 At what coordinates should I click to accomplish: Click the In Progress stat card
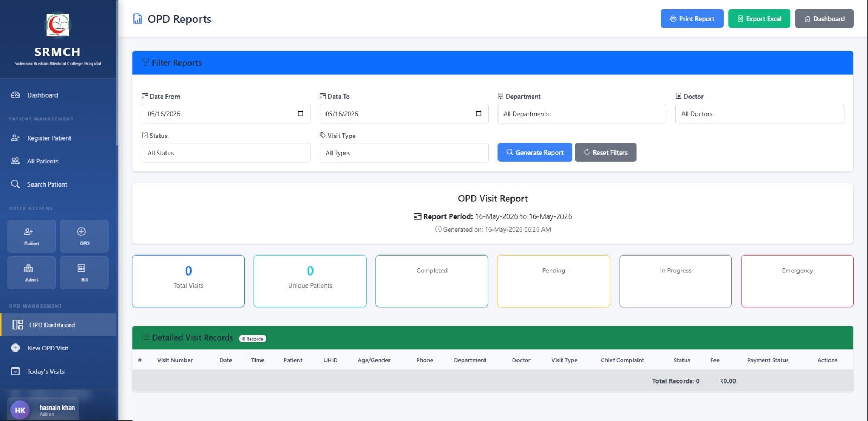click(x=675, y=281)
